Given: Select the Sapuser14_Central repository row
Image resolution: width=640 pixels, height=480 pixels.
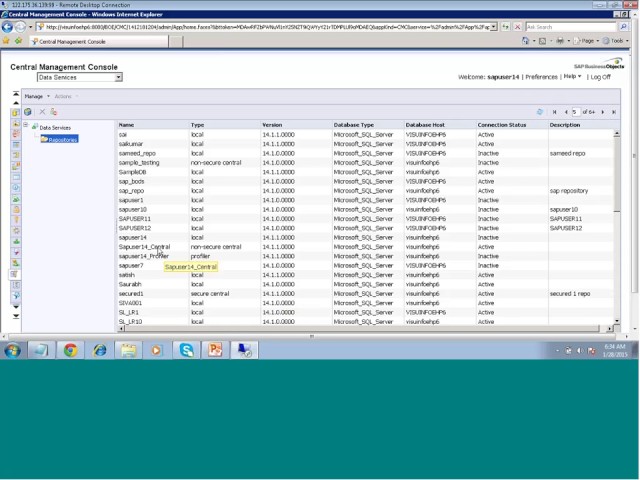Looking at the screenshot, I should point(365,247).
